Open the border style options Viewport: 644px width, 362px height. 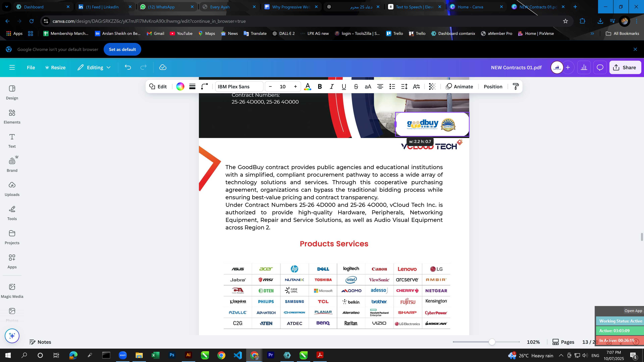192,87
